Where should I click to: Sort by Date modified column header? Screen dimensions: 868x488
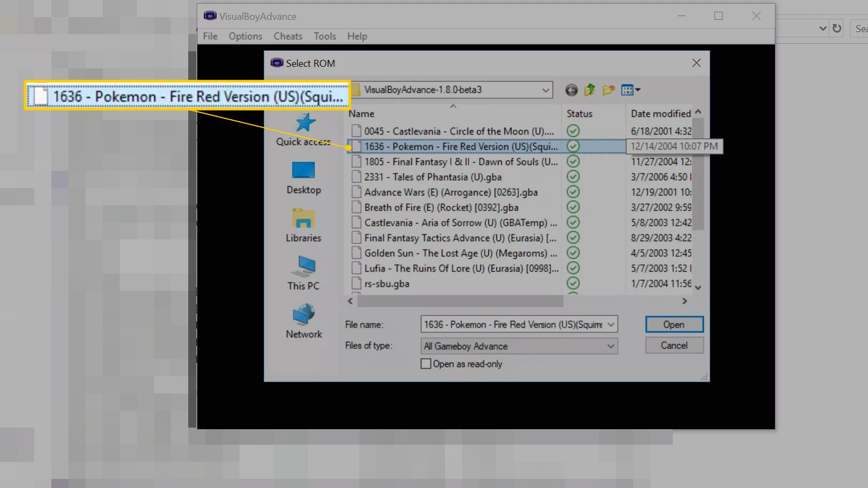[x=660, y=113]
